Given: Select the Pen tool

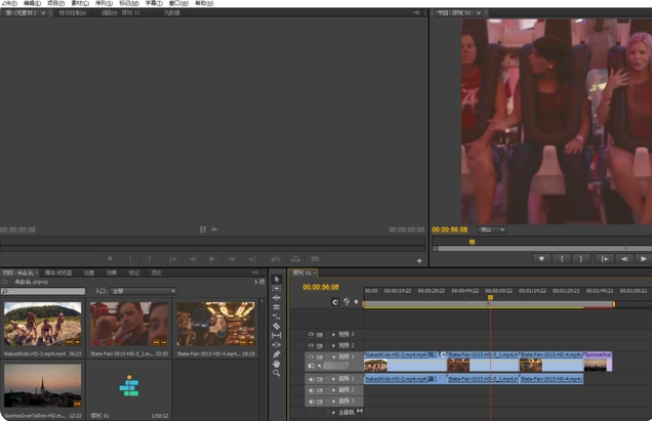Looking at the screenshot, I should tap(277, 352).
